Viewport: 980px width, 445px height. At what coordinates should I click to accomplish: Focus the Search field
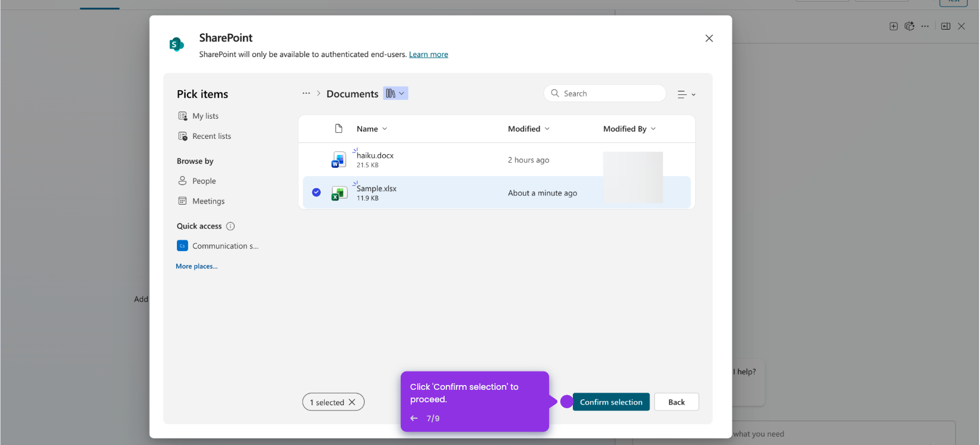pyautogui.click(x=605, y=93)
